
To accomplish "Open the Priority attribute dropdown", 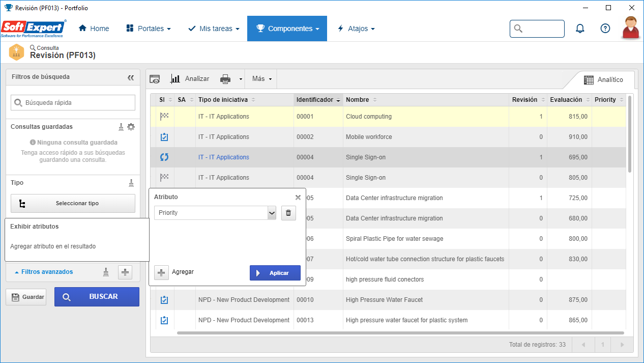I will tap(215, 213).
